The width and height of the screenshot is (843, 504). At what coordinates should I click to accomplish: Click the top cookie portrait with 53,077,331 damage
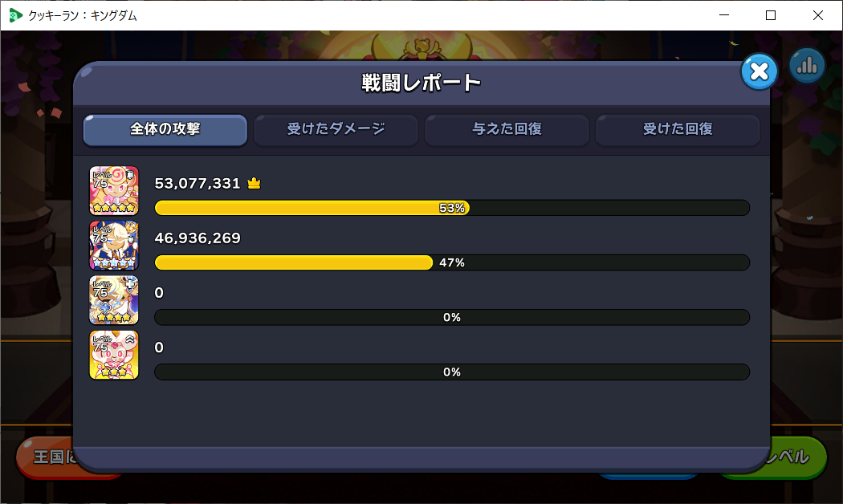[114, 190]
